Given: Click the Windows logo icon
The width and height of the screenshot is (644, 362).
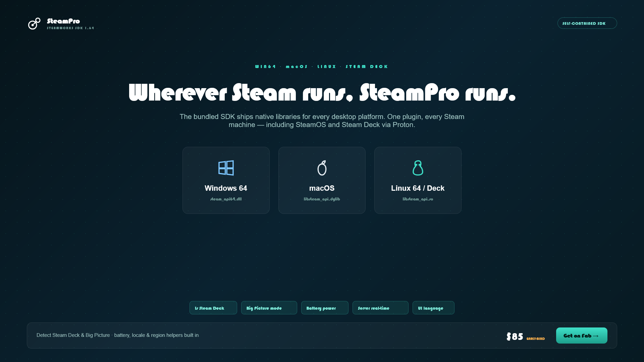Looking at the screenshot, I should [x=226, y=168].
